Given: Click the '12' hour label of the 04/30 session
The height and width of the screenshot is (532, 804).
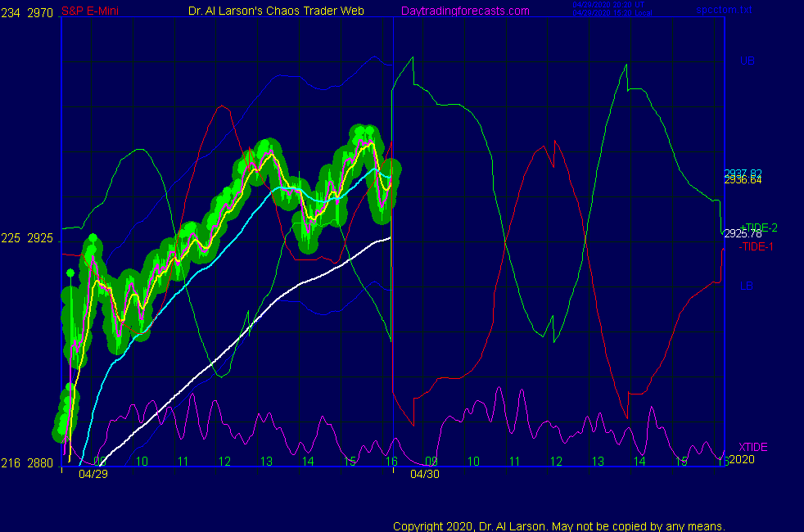Looking at the screenshot, I should pyautogui.click(x=557, y=462).
